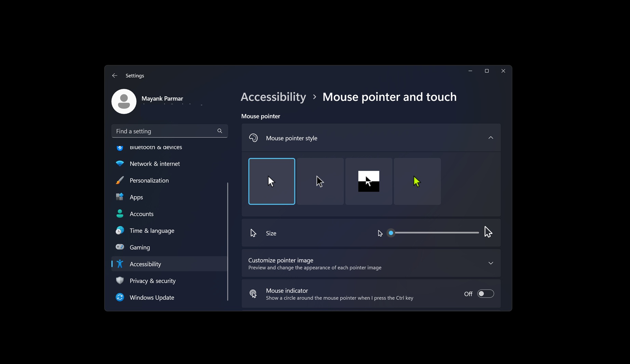Screen dimensions: 630x364
Task: Select the Personalization brush icon
Action: [120, 180]
